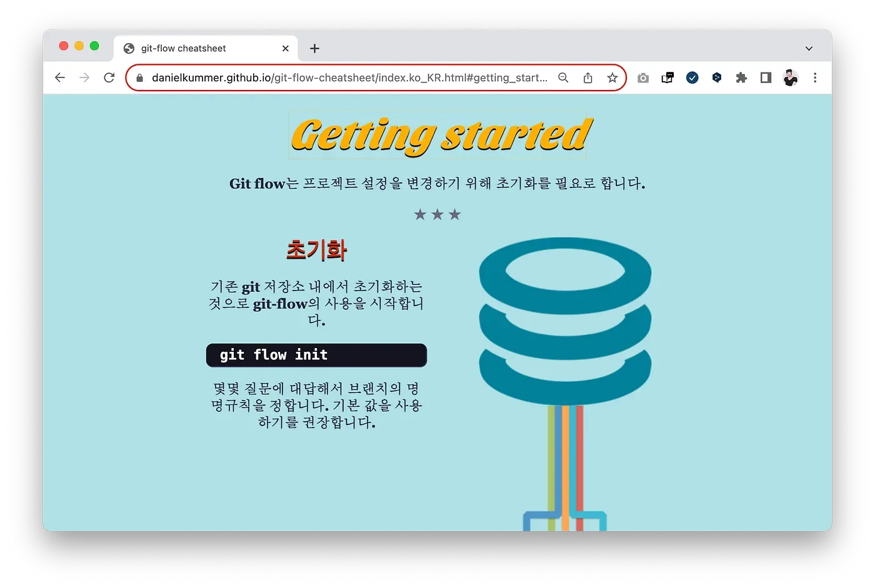The width and height of the screenshot is (875, 588).
Task: Click the branch lines below repository graphic
Action: (x=565, y=469)
